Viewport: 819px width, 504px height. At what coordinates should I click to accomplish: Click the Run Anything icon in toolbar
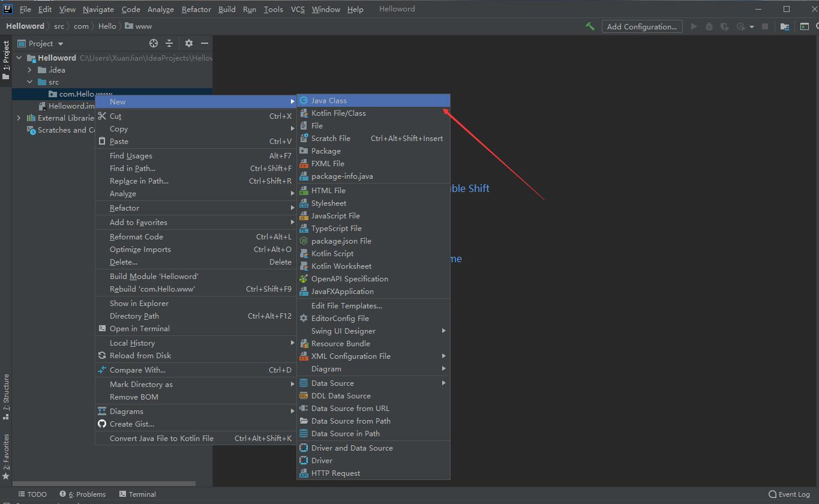pyautogui.click(x=805, y=26)
